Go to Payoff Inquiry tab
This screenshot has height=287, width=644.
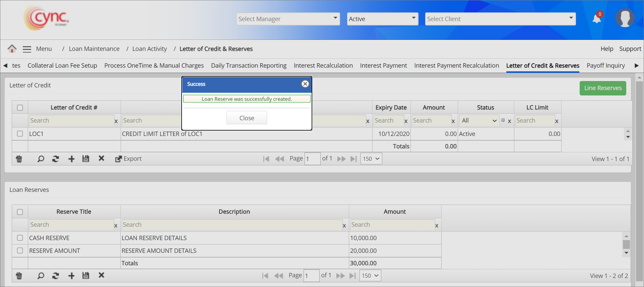[605, 66]
